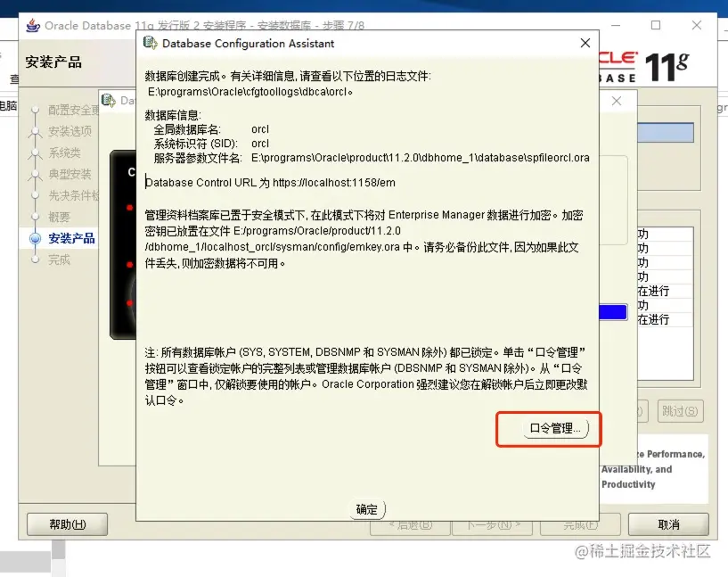The height and width of the screenshot is (577, 728).
Task: Select 安装选项 step in installer sidebar
Action: (70, 131)
